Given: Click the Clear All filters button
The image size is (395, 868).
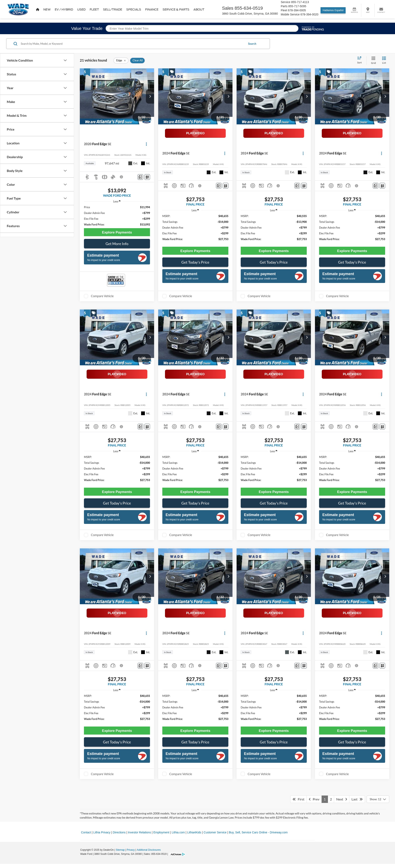Looking at the screenshot, I should [x=137, y=61].
